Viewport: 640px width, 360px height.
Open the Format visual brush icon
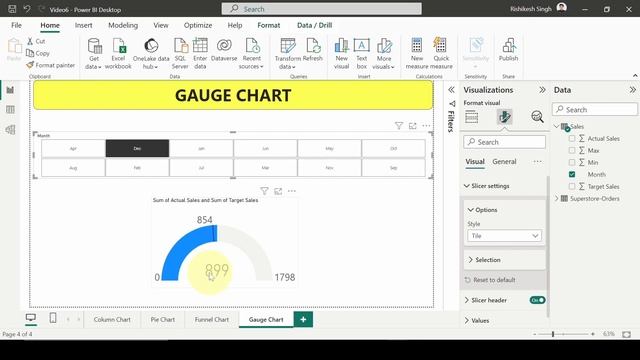click(x=504, y=117)
